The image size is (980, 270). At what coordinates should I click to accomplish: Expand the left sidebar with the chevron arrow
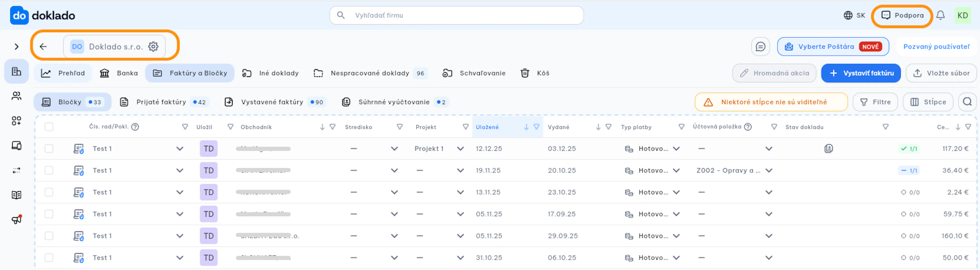pyautogui.click(x=16, y=46)
